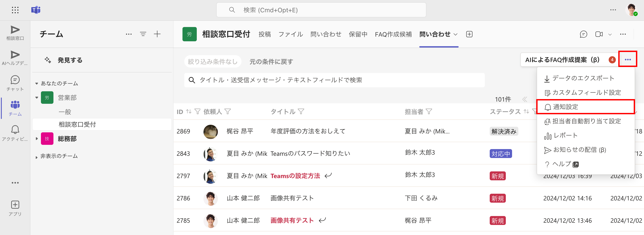
Task: Select データのエクスポート menu item
Action: tap(585, 78)
